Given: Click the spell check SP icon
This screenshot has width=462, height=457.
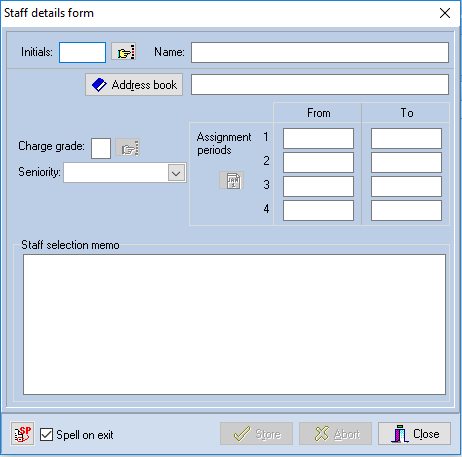Looking at the screenshot, I should pos(22,433).
